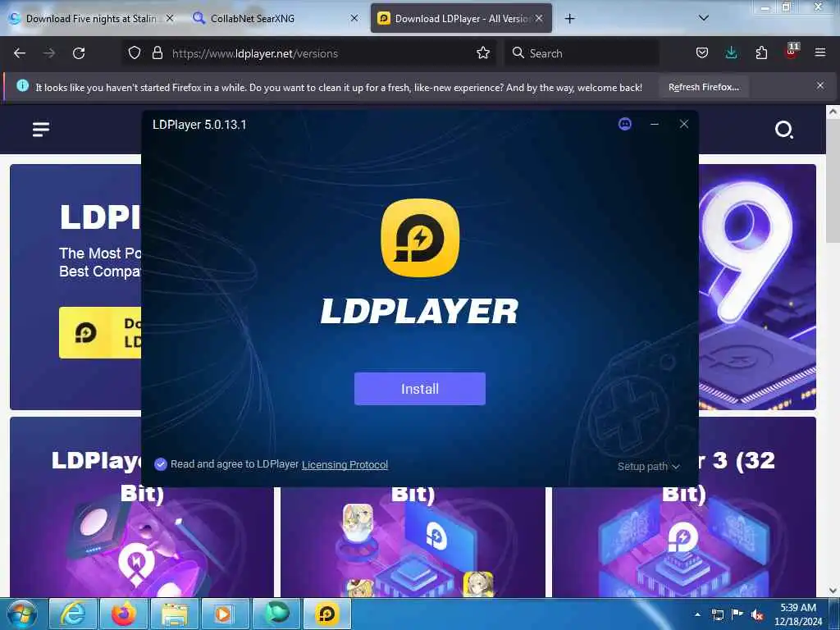Click the muted volume tray icon
The width and height of the screenshot is (840, 630).
[x=757, y=615]
